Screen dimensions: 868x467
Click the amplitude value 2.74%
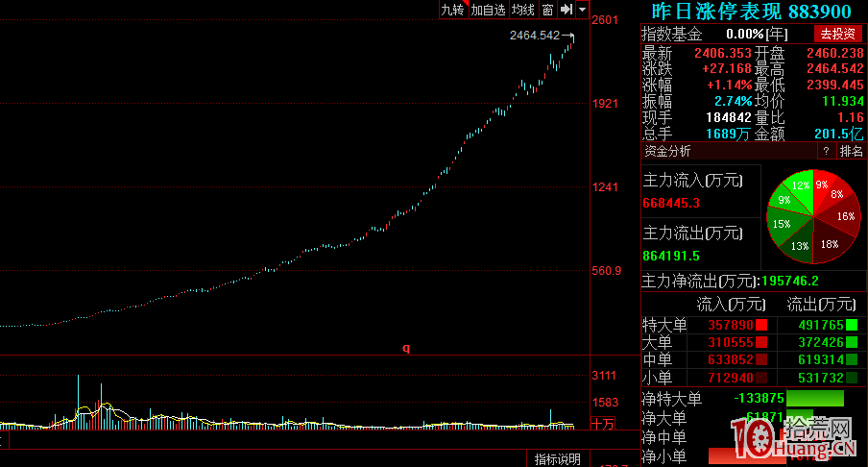tap(733, 101)
